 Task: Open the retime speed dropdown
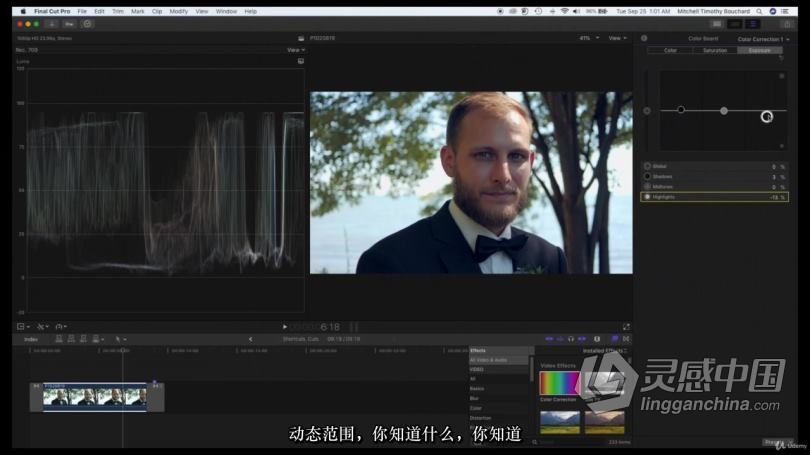(x=61, y=326)
